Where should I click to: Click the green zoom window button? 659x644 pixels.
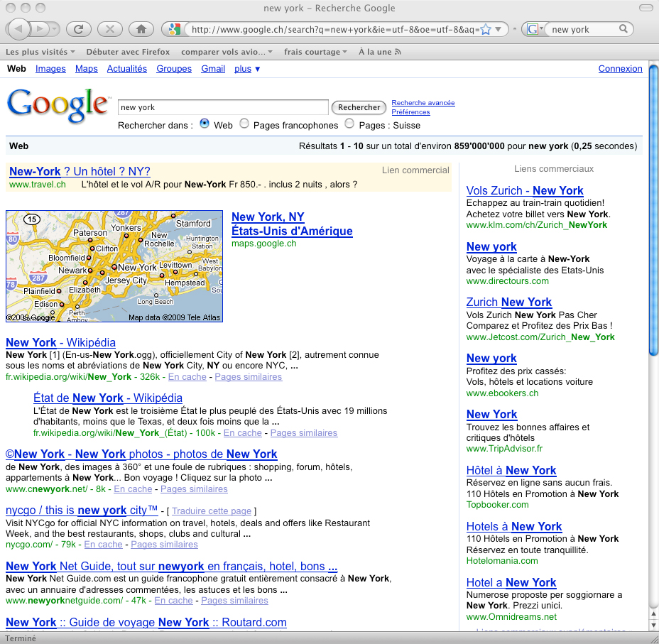tap(40, 8)
